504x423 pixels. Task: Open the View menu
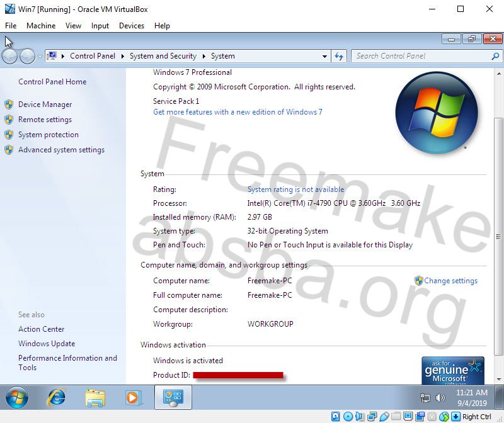73,26
